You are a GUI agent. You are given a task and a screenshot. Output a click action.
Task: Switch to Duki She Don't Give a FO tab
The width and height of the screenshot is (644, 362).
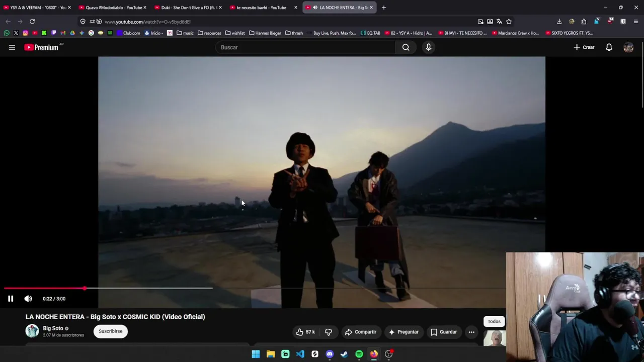click(189, 8)
